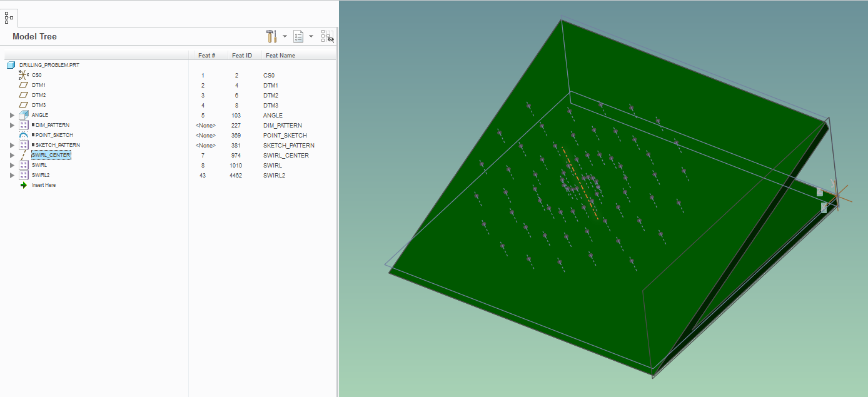The width and height of the screenshot is (868, 397).
Task: Click the pattern icon beside DIM_PATTERN
Action: [x=23, y=125]
